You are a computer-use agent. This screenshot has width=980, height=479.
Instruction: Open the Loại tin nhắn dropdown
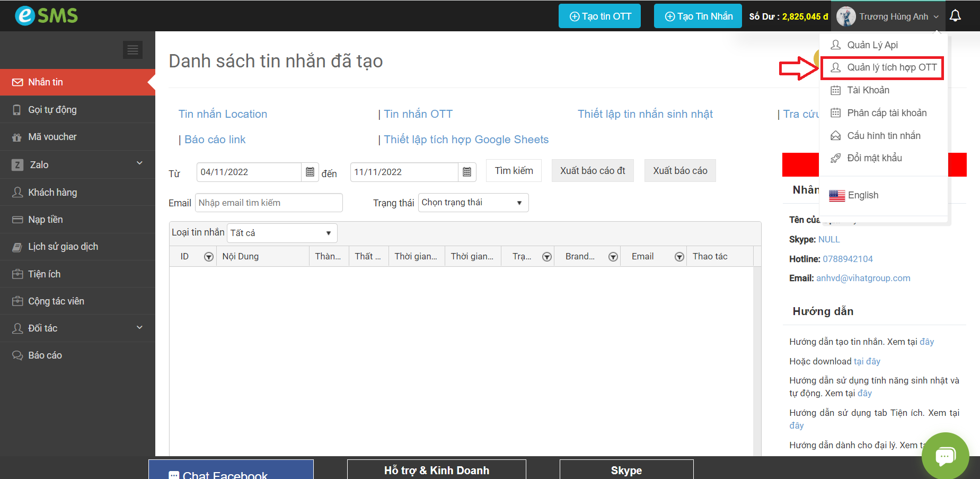click(281, 233)
